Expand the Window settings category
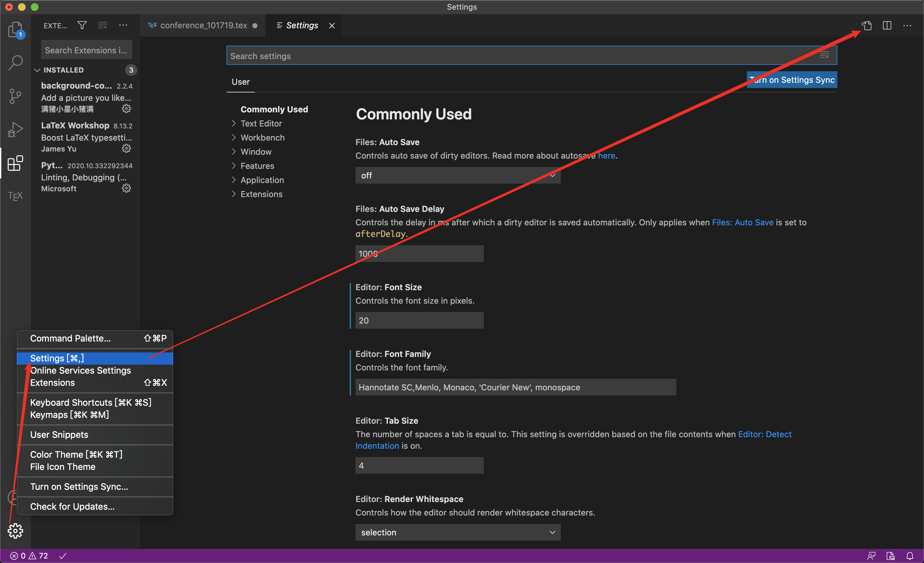 [x=256, y=152]
